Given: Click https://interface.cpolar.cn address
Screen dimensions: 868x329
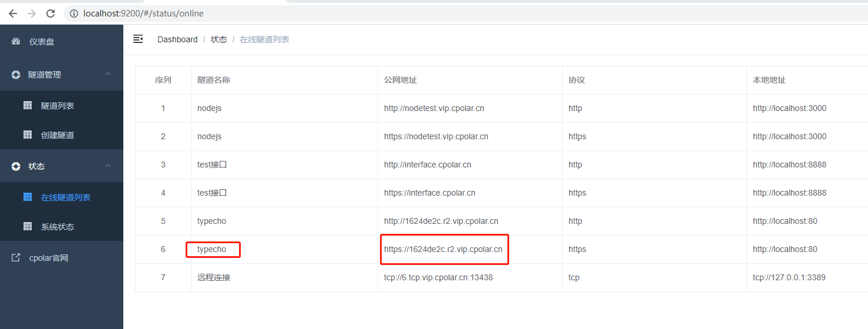Looking at the screenshot, I should [x=430, y=193].
